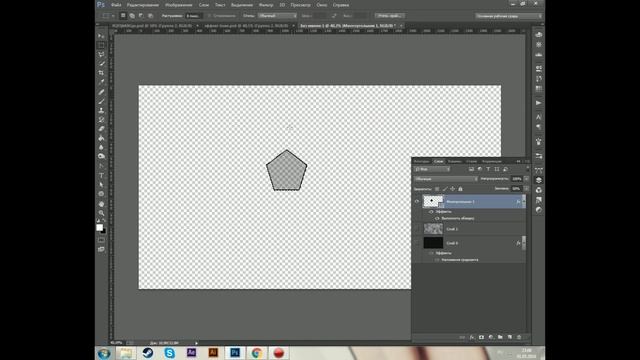Screen dimensions: 640x360
Task: Click Intersect with selection mode icon
Action: click(150, 16)
